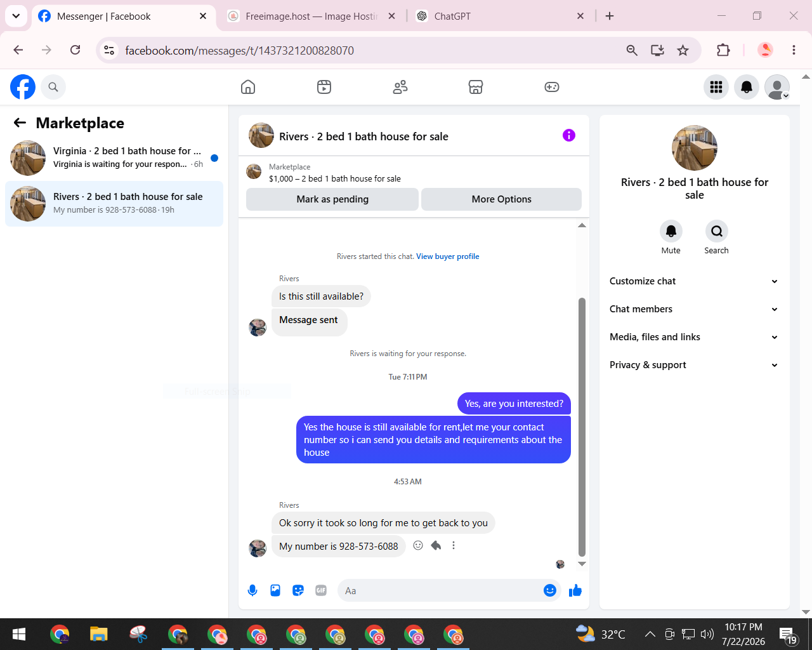Attach a file with the photo icon

(x=275, y=590)
